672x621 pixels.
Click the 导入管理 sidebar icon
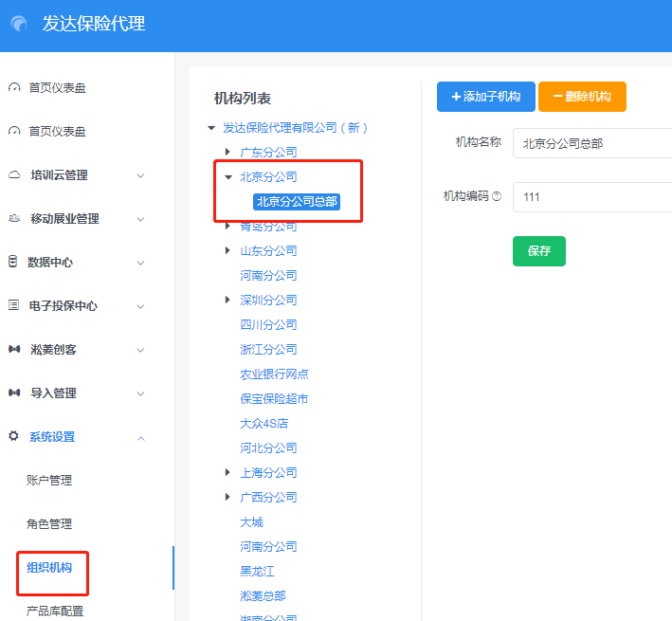coord(14,393)
